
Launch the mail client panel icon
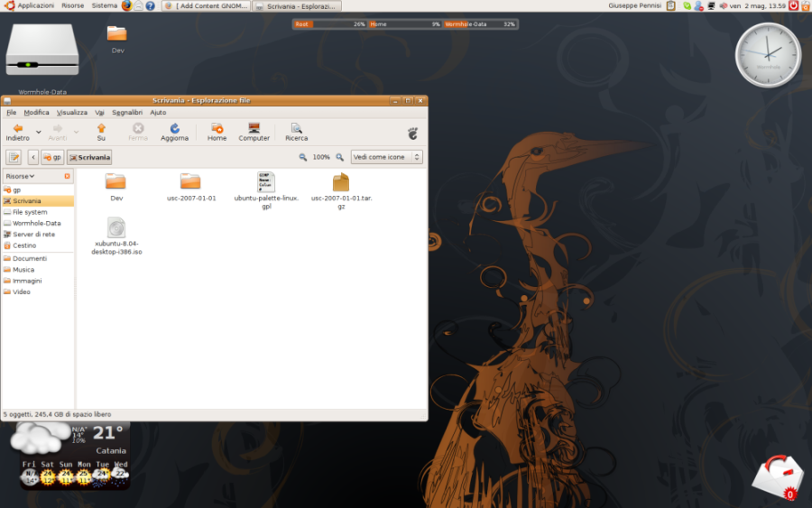click(x=138, y=5)
